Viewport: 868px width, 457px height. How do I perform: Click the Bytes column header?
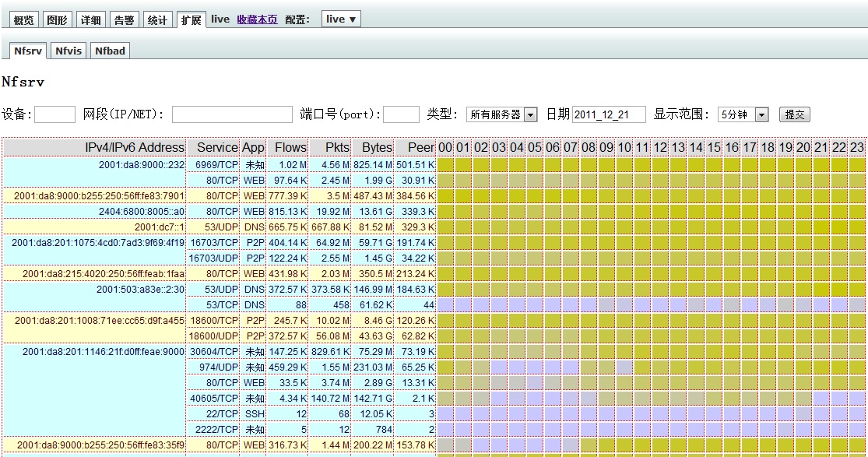coord(373,147)
